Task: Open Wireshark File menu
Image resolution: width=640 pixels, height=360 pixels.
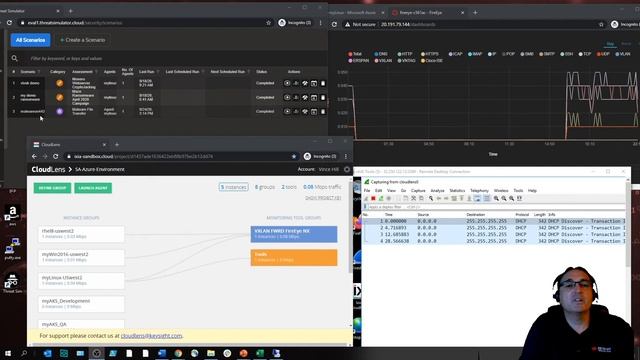Action: tap(367, 191)
